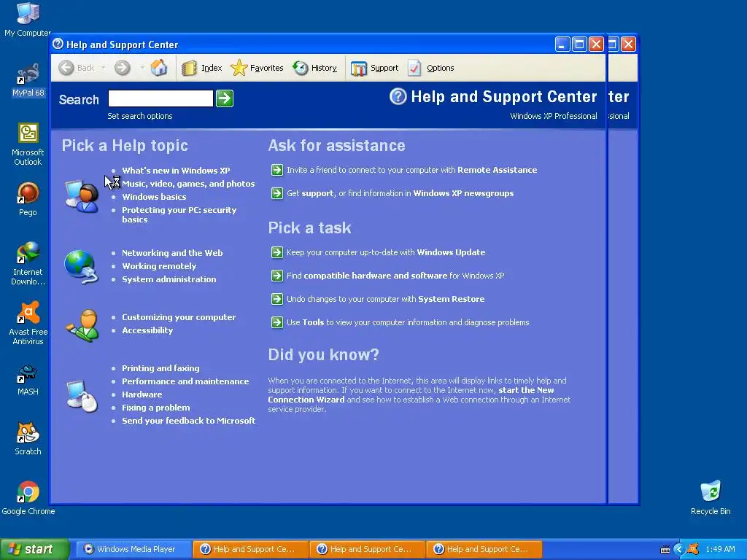The height and width of the screenshot is (560, 747).
Task: Open Undo changes with System Restore link
Action: pyautogui.click(x=385, y=299)
